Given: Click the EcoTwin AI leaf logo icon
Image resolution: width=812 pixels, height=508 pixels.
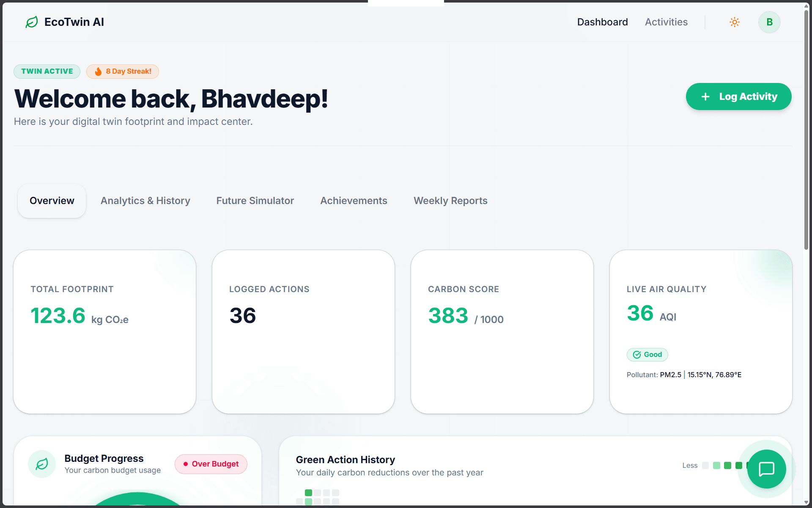Looking at the screenshot, I should point(32,22).
